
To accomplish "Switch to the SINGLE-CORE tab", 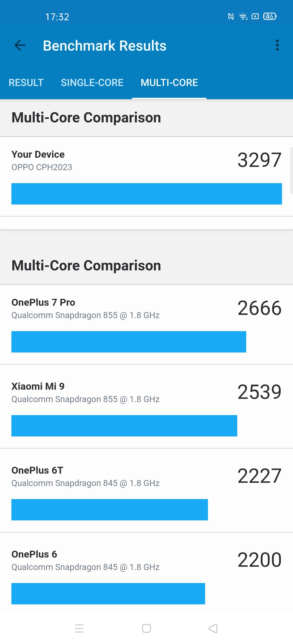I will (92, 83).
